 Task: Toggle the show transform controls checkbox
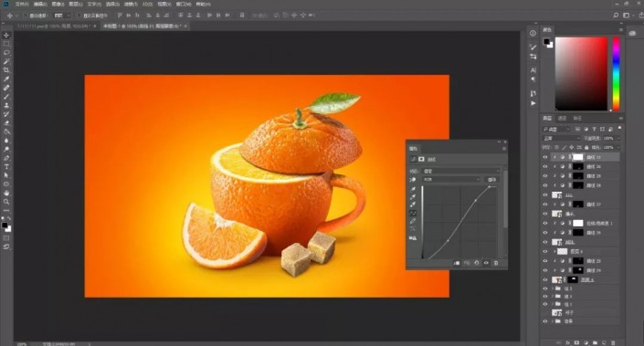79,16
